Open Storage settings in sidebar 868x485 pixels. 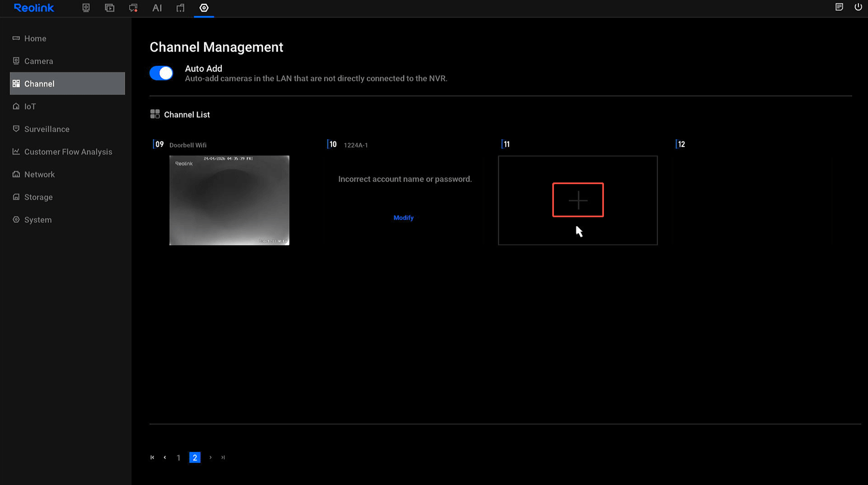pyautogui.click(x=67, y=197)
